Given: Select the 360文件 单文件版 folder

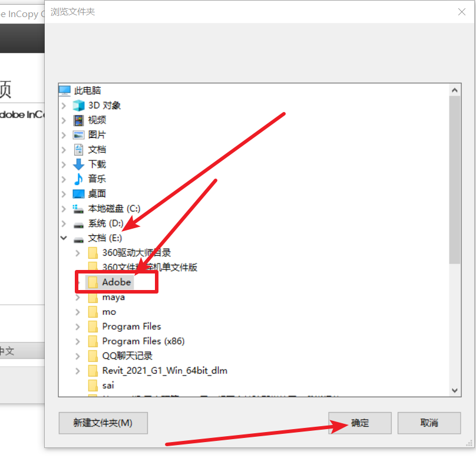Looking at the screenshot, I should point(150,267).
